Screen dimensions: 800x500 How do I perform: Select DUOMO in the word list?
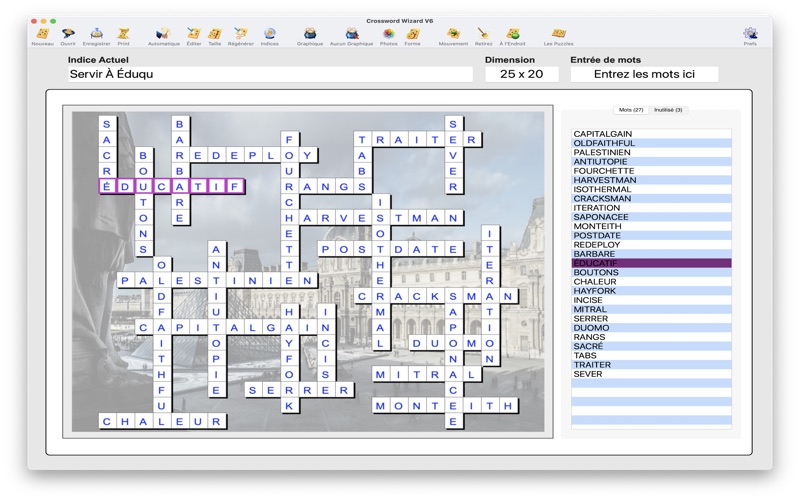[652, 328]
